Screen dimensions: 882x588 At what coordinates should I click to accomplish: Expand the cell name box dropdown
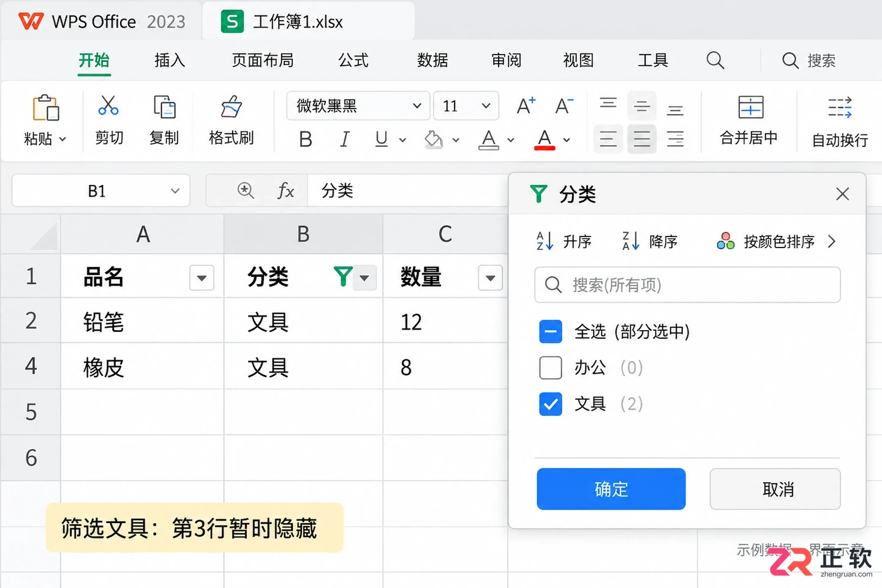[x=175, y=191]
